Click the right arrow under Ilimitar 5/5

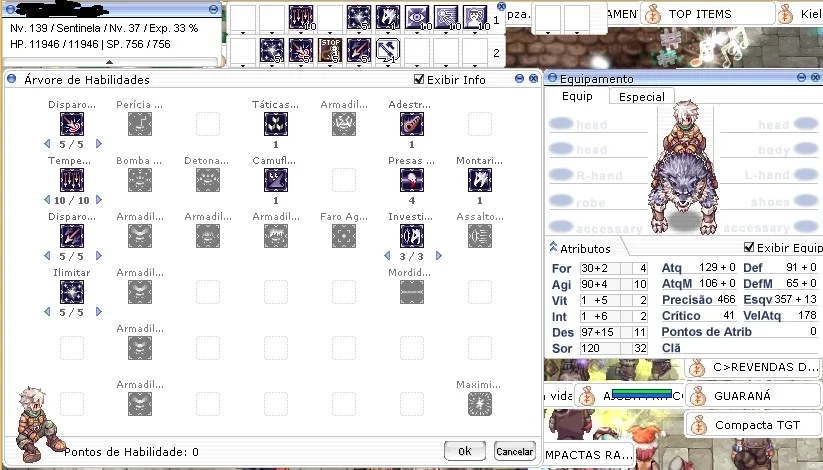[99, 312]
